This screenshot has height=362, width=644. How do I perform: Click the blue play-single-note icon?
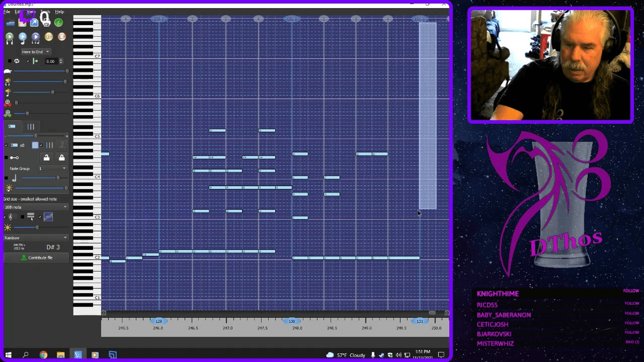23,37
